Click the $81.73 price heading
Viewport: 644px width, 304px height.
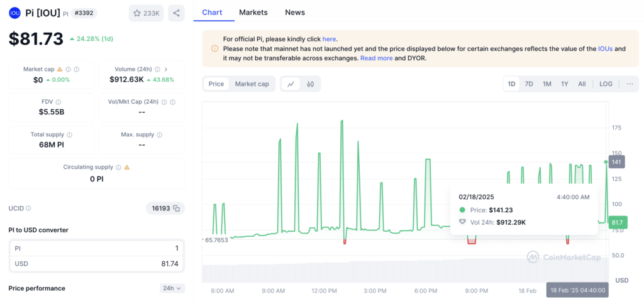[x=36, y=39]
